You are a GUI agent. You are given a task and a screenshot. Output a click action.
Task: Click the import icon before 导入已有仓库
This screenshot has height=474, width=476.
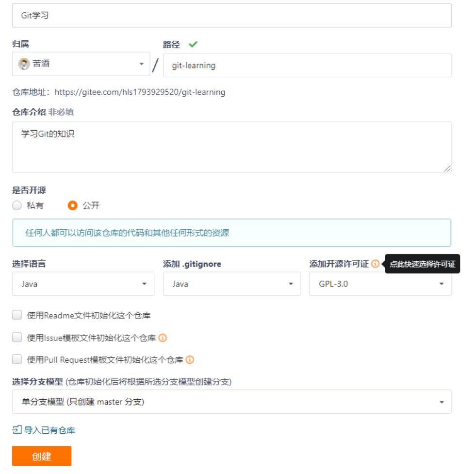(x=17, y=430)
